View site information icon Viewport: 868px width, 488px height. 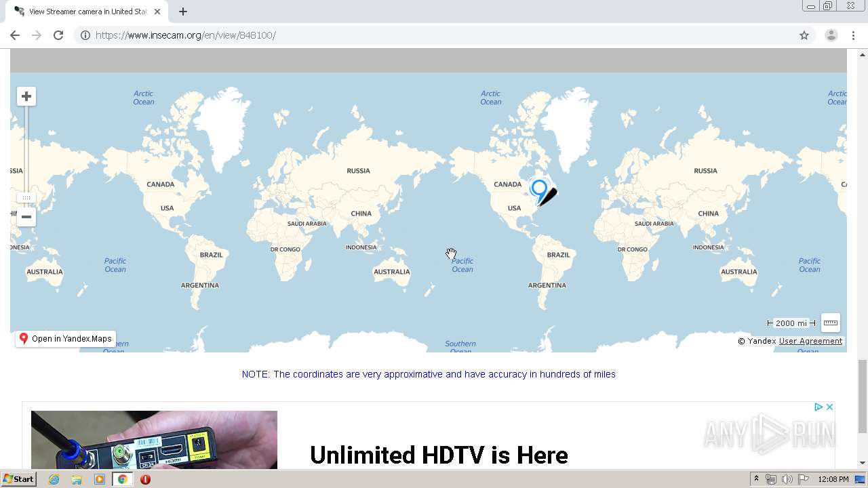(x=85, y=35)
